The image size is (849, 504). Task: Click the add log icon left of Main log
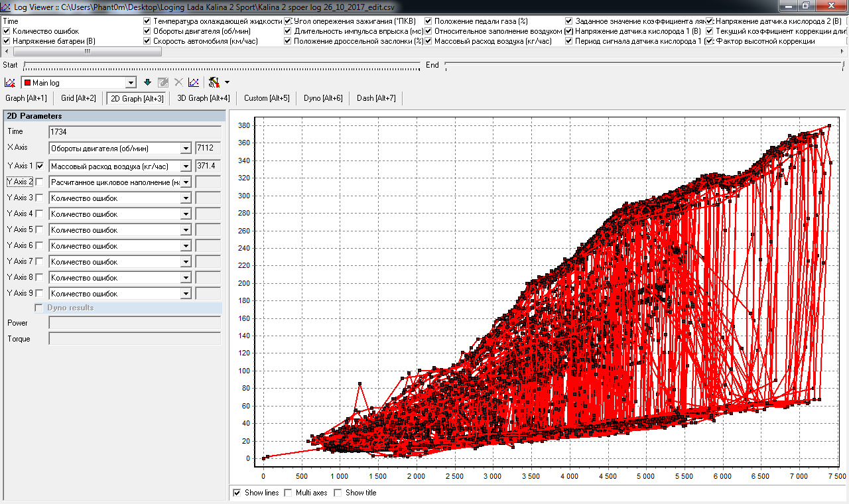[10, 82]
